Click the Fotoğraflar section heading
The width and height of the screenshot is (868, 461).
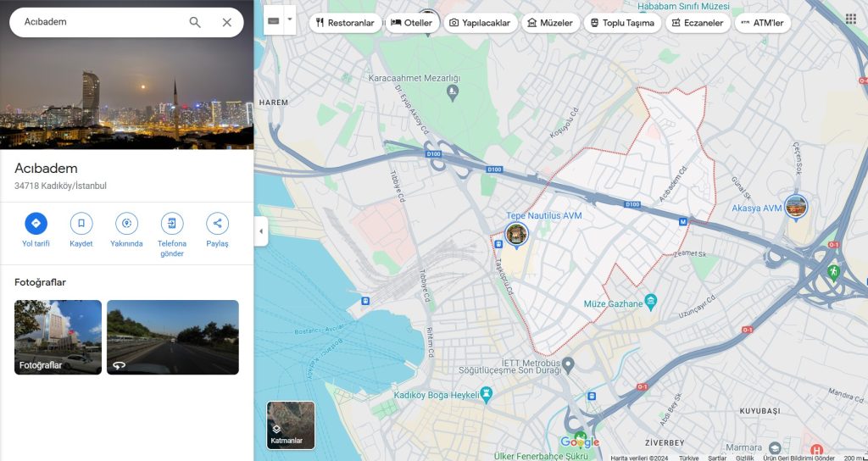(40, 282)
